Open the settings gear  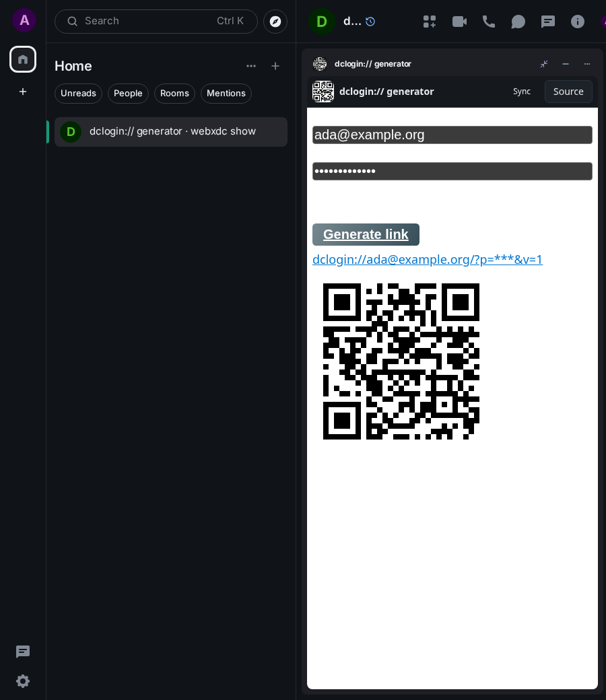[x=23, y=681]
